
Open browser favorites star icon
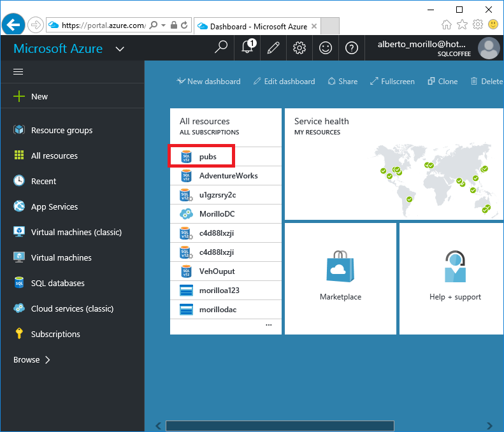[x=462, y=24]
